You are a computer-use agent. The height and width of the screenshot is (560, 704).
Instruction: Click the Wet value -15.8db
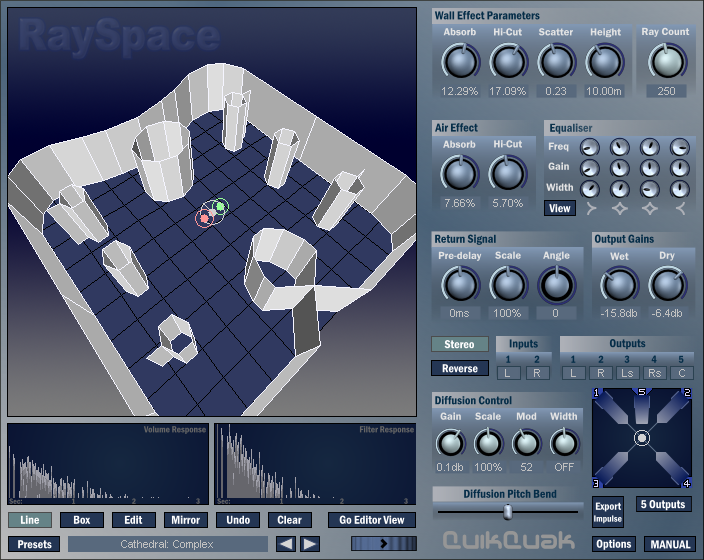619,313
